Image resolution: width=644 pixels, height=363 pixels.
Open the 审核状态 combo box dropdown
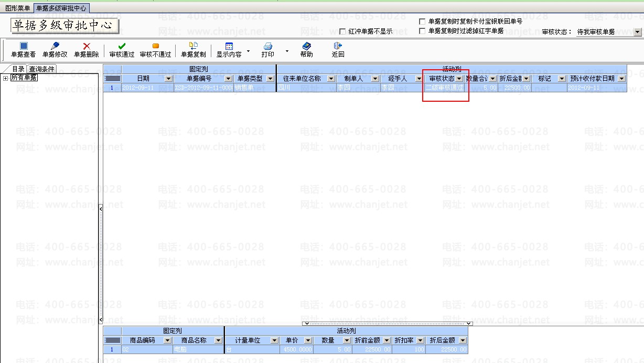coord(637,32)
